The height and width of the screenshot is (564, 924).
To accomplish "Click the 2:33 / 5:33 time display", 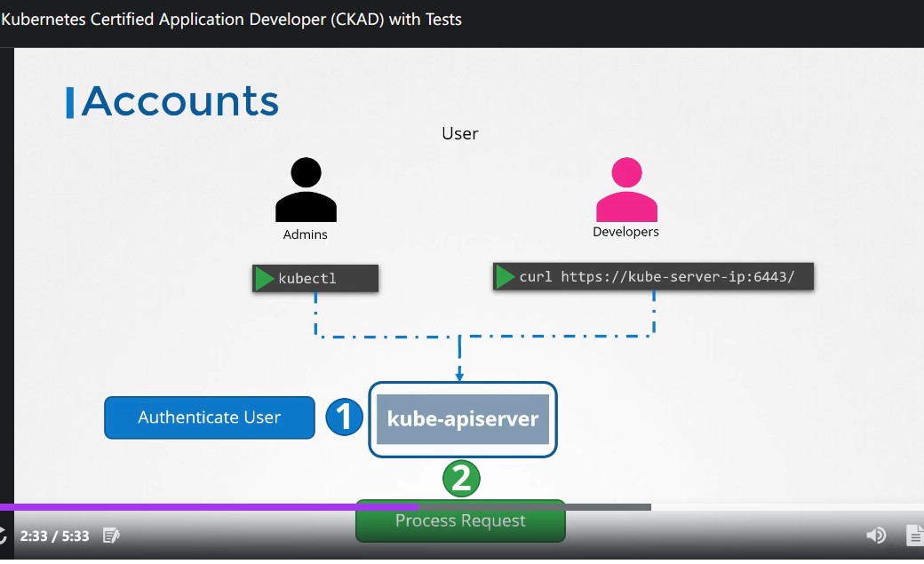I will click(x=55, y=536).
